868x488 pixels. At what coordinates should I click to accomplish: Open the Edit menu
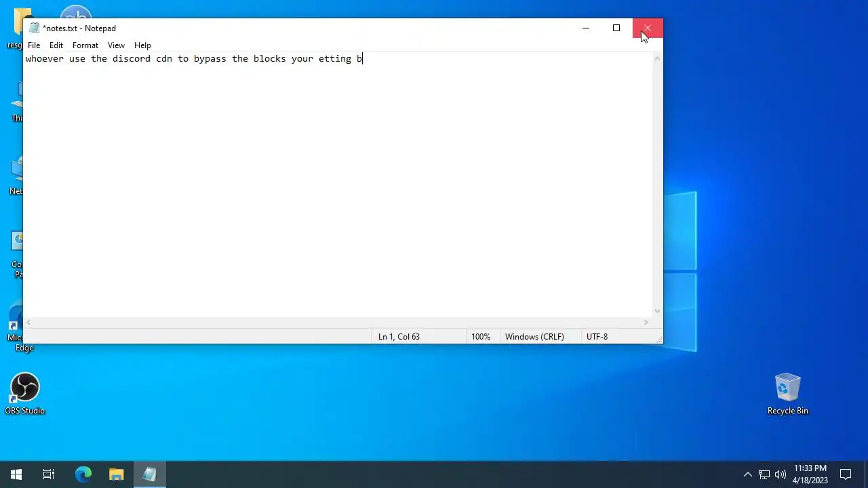point(56,45)
